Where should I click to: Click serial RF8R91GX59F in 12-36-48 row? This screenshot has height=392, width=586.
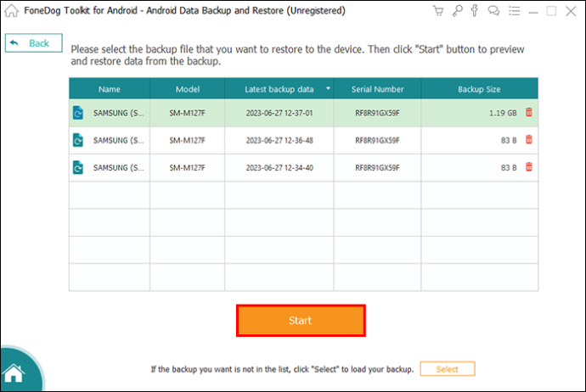coord(377,140)
